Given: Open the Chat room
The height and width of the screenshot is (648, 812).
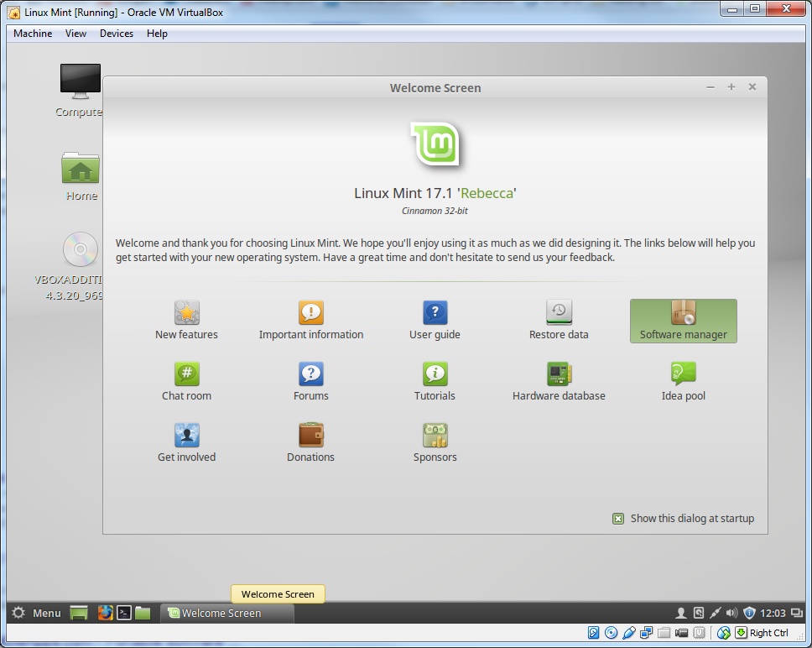Looking at the screenshot, I should (x=186, y=381).
